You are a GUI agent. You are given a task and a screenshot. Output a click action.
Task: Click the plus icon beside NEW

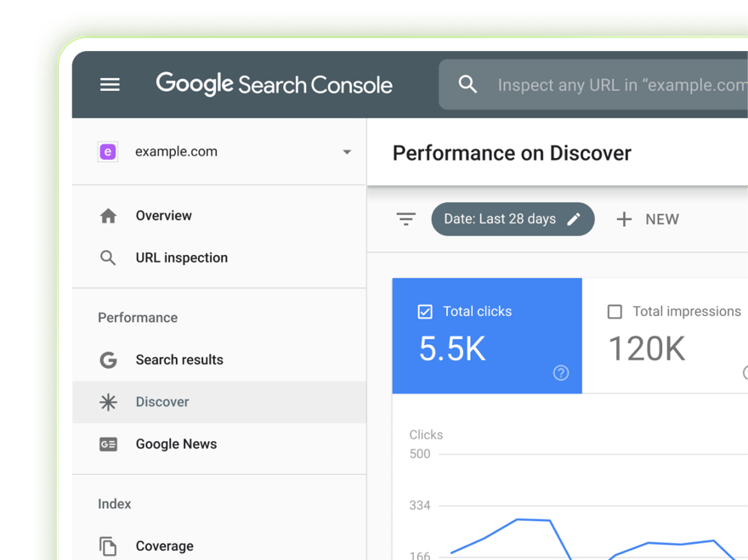(624, 219)
